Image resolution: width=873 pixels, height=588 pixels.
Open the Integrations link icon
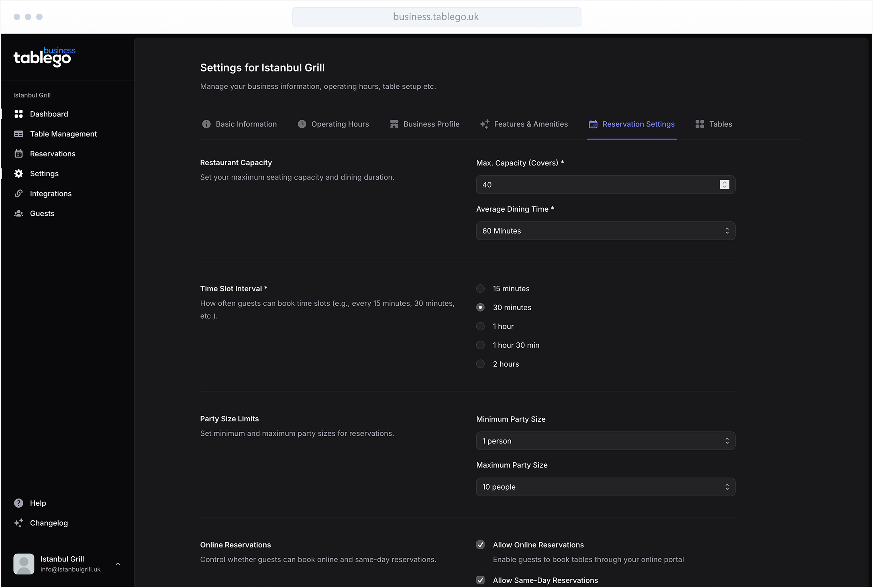point(19,193)
